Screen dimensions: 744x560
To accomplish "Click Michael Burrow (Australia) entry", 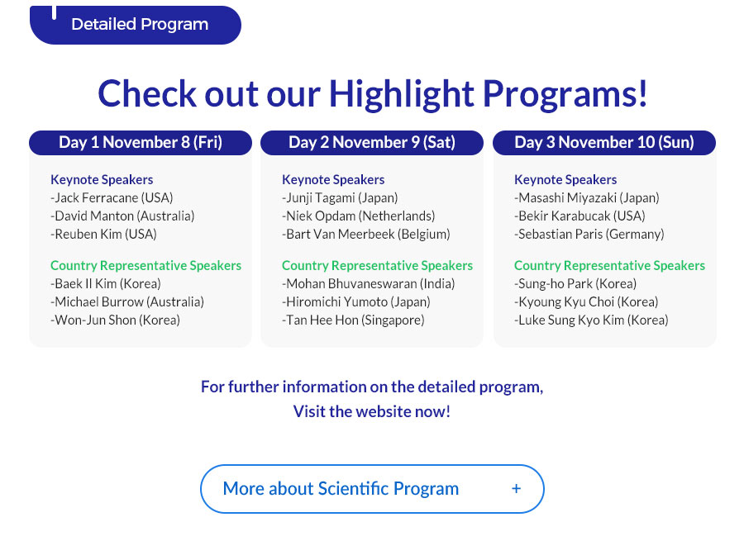I will [x=127, y=301].
